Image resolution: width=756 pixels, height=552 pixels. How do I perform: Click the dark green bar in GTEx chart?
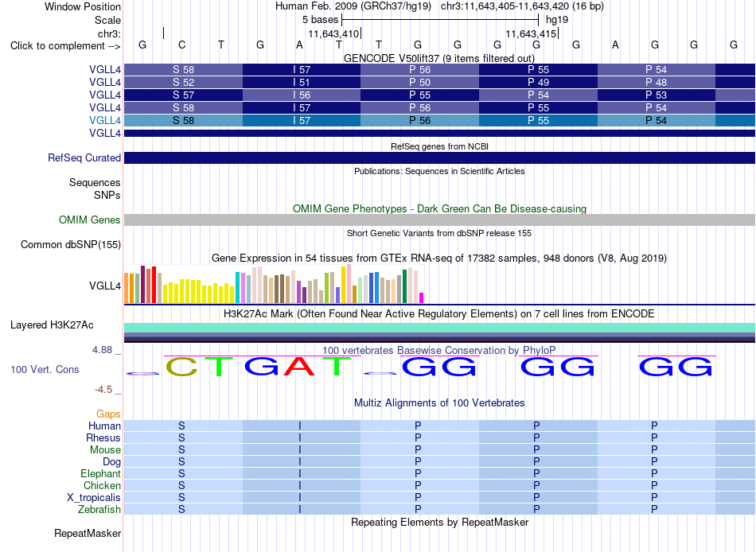(x=404, y=286)
